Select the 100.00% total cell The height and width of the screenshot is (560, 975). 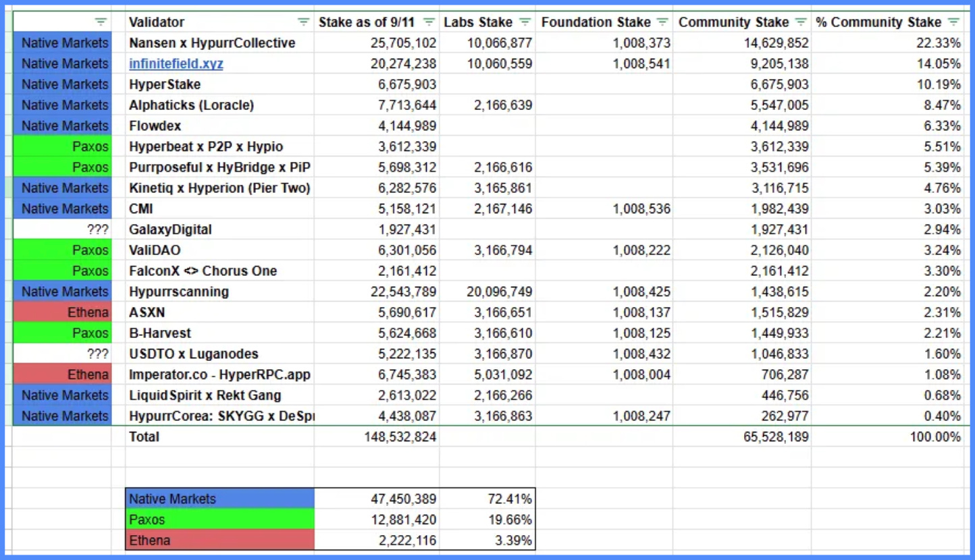tap(887, 437)
